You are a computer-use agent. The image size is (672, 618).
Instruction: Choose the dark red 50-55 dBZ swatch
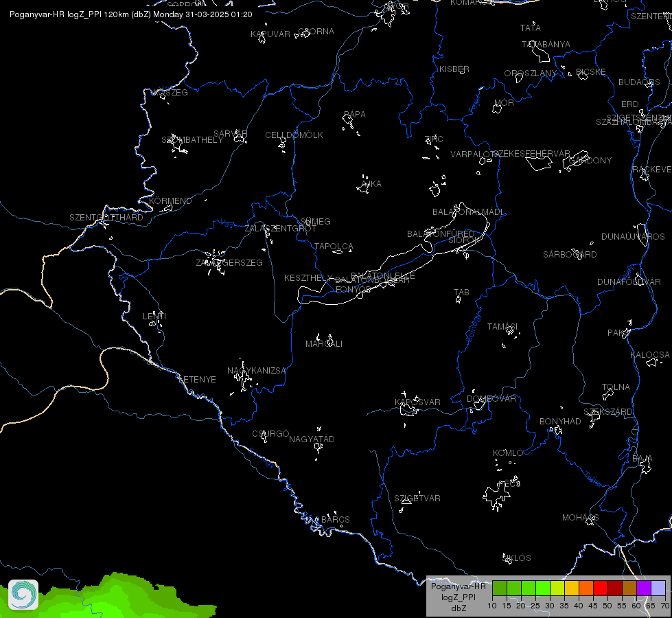click(615, 588)
